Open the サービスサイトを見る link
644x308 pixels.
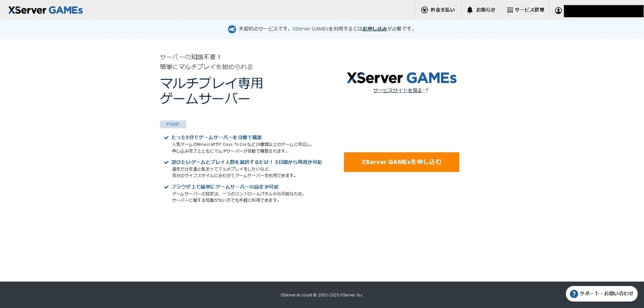tap(398, 91)
